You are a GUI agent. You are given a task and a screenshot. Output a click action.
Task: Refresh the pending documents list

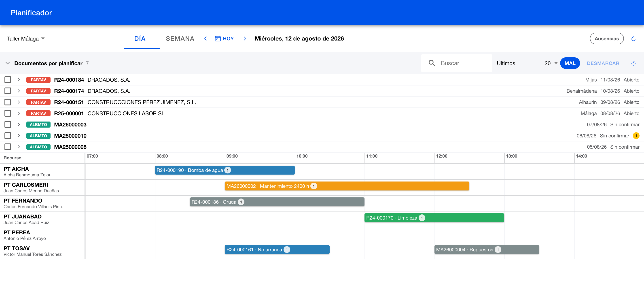(633, 63)
